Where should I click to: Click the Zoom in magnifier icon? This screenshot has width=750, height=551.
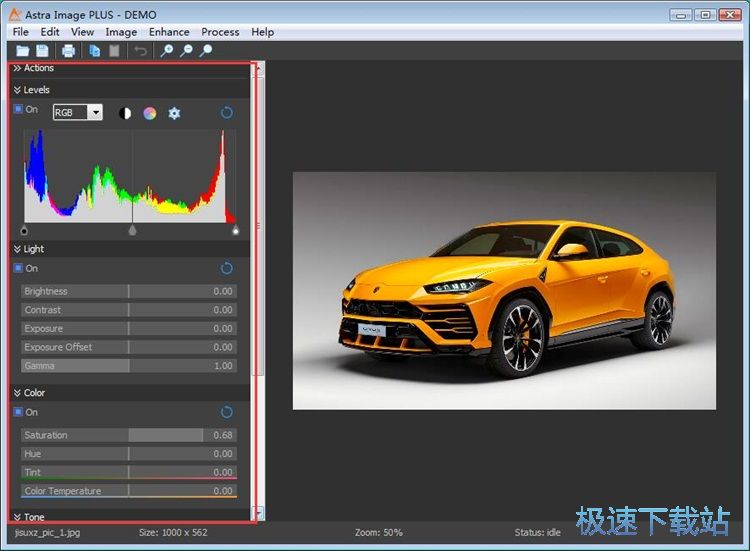click(167, 51)
